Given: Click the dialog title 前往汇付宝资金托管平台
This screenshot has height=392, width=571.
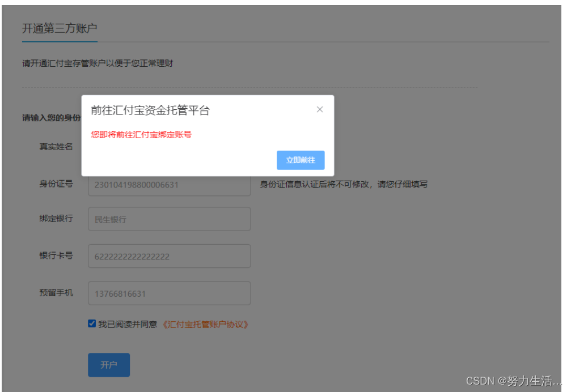Looking at the screenshot, I should tap(150, 110).
